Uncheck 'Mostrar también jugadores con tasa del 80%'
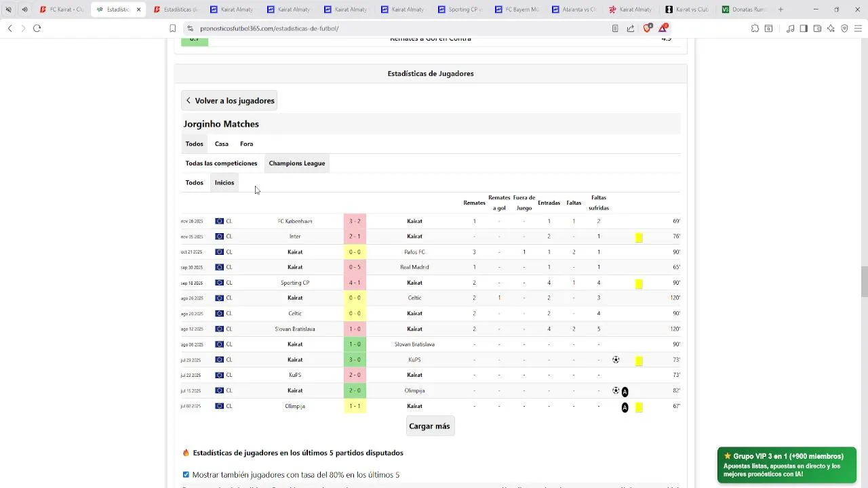Image resolution: width=868 pixels, height=488 pixels. pyautogui.click(x=186, y=474)
